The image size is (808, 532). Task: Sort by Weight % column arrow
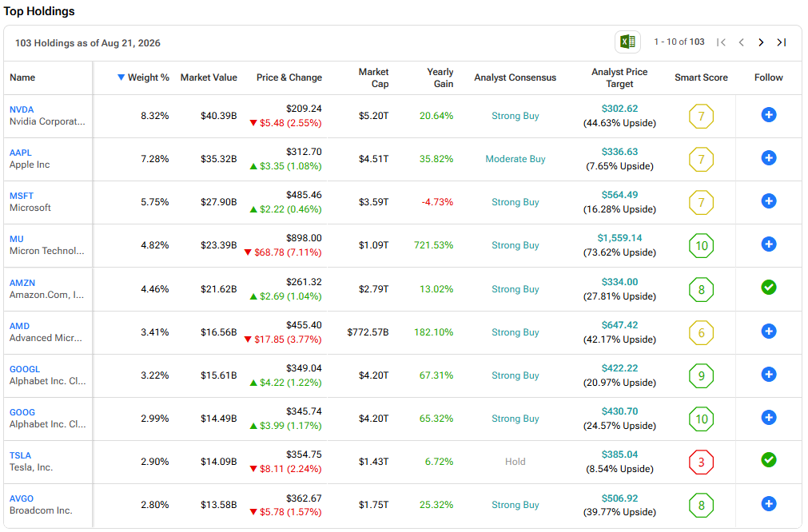click(x=121, y=77)
